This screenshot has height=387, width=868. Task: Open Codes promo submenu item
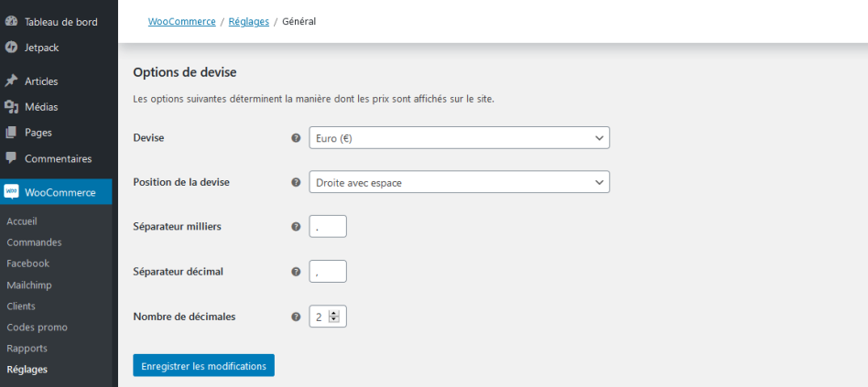tap(37, 327)
